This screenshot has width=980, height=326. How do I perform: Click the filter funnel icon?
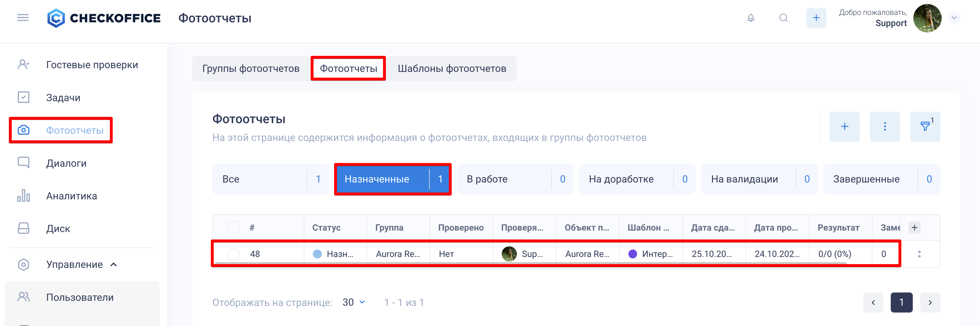pos(925,126)
